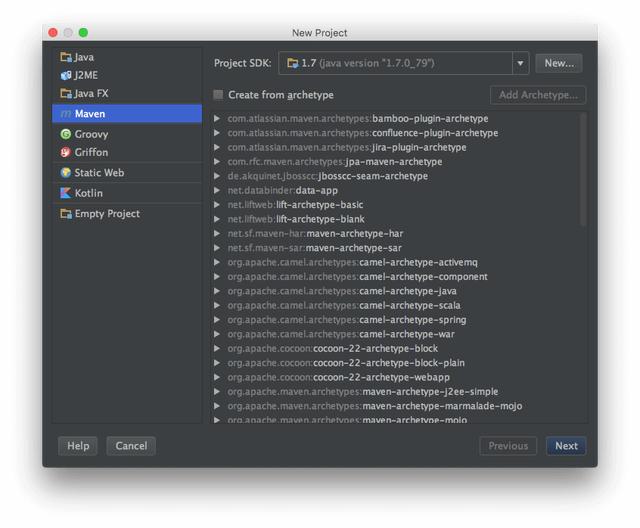
Task: Expand jbosscc-seam-archetype node
Action: [x=217, y=176]
